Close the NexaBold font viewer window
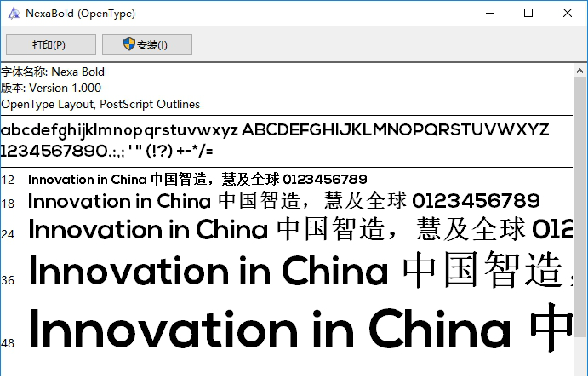This screenshot has width=588, height=390. click(568, 13)
